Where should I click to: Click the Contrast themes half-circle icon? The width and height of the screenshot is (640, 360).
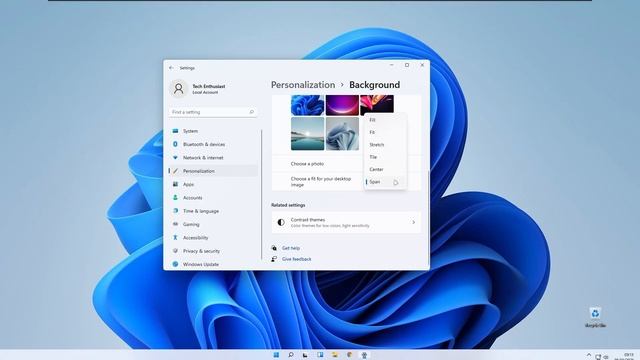click(x=281, y=222)
